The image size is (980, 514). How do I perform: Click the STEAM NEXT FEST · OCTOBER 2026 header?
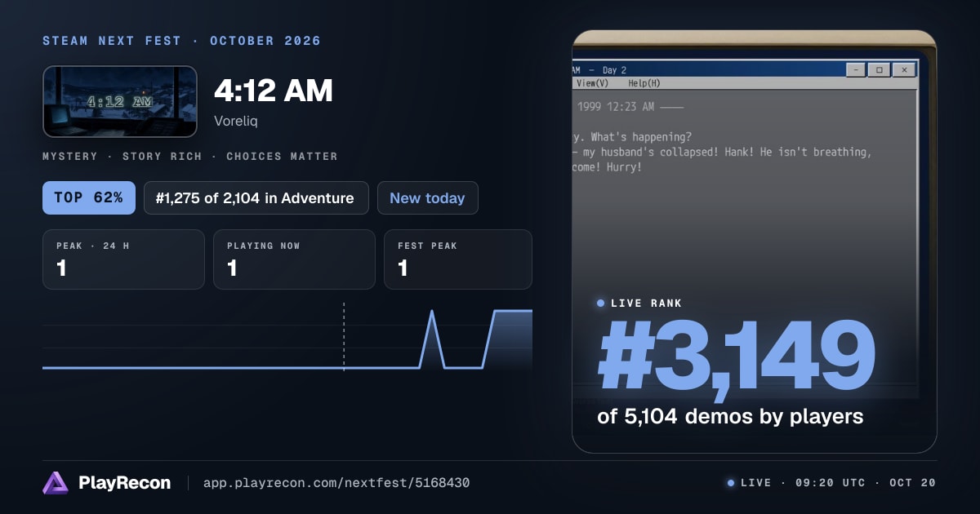pyautogui.click(x=181, y=41)
